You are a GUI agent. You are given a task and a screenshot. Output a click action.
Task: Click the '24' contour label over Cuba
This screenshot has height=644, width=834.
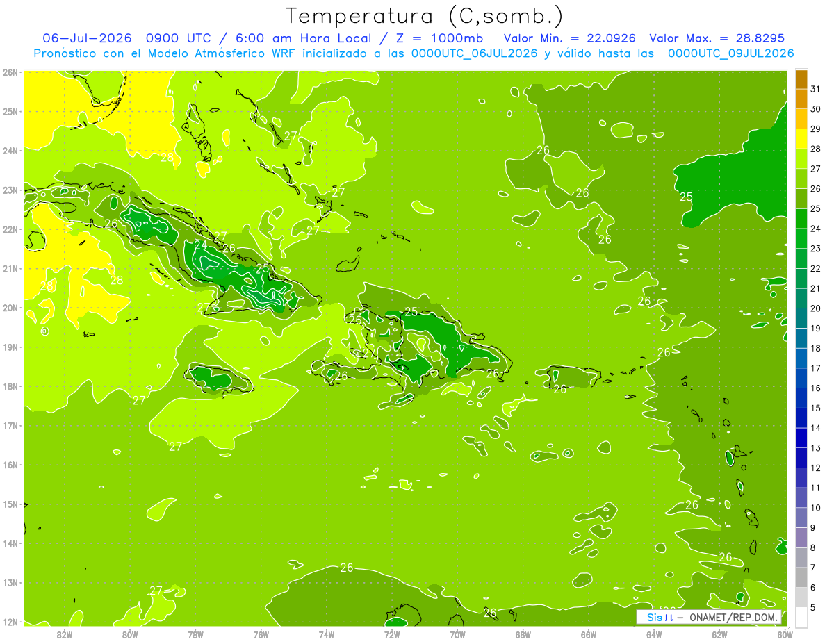pos(201,245)
